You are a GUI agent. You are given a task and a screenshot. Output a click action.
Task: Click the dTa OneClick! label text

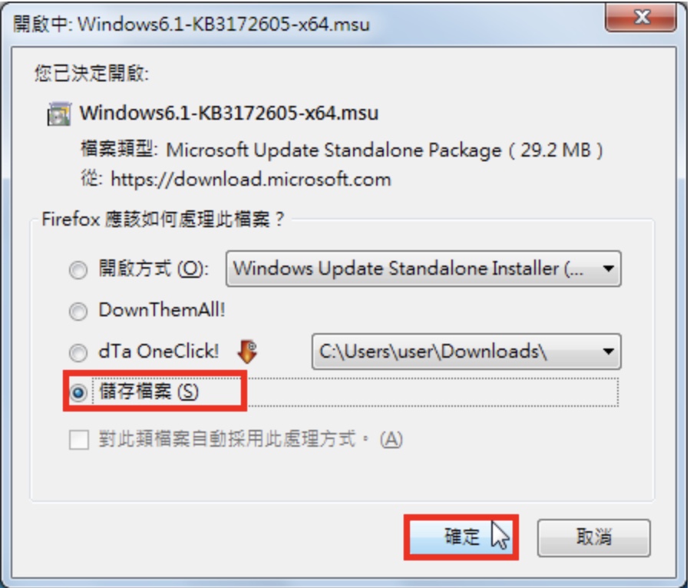(158, 352)
